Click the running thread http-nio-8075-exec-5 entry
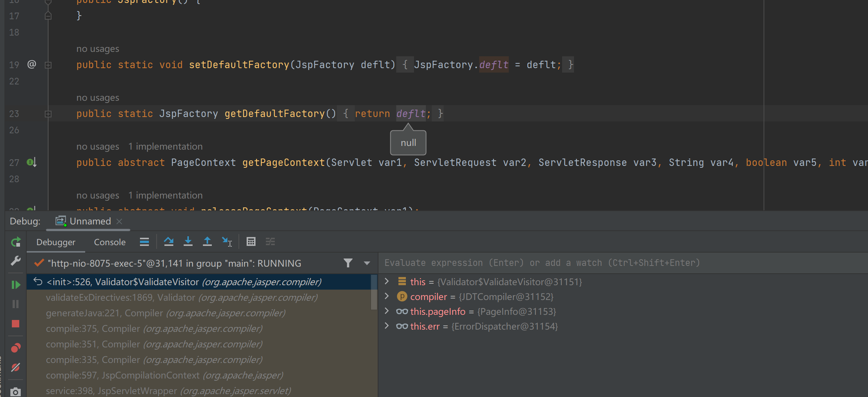 pos(174,263)
